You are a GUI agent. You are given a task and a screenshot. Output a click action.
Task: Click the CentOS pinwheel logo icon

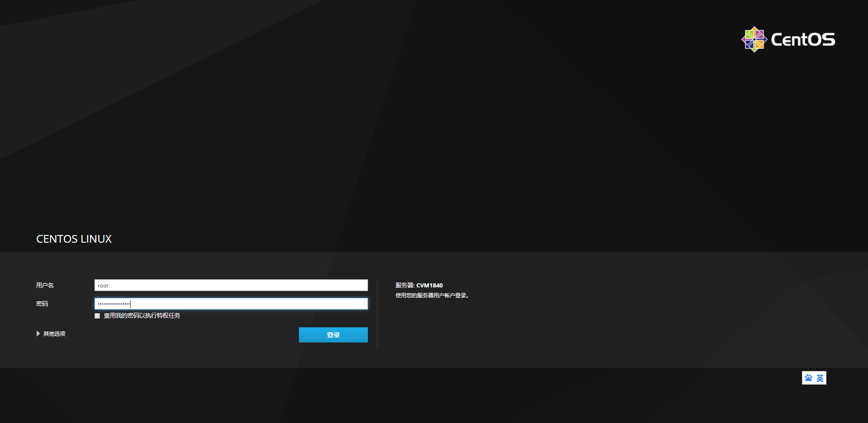(754, 39)
